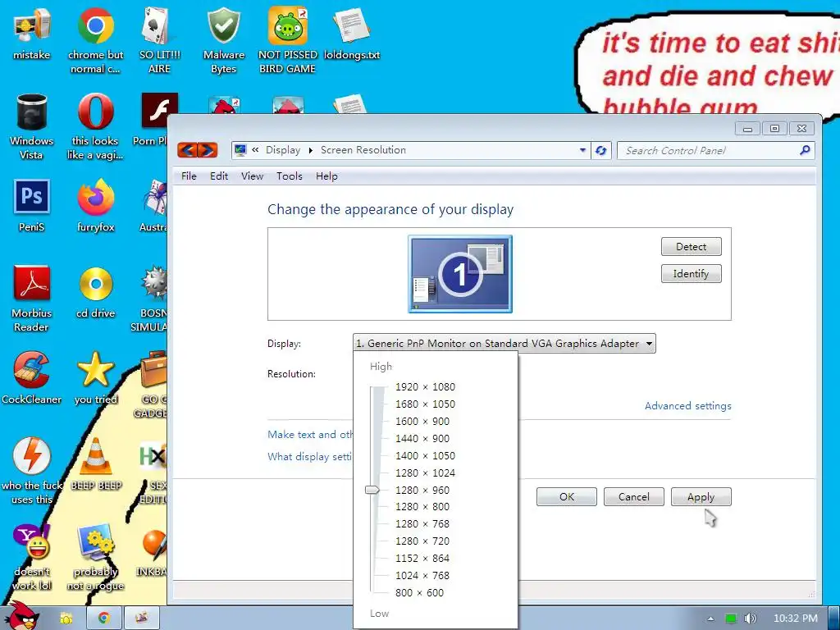Viewport: 840px width, 630px height.
Task: Click the taskbar Screen Resolution window button
Action: pyautogui.click(x=141, y=618)
